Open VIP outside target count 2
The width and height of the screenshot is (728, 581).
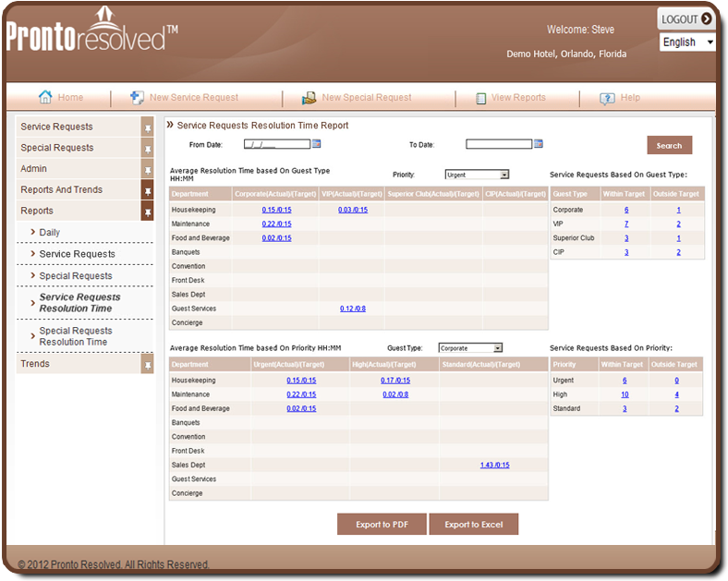pos(678,224)
